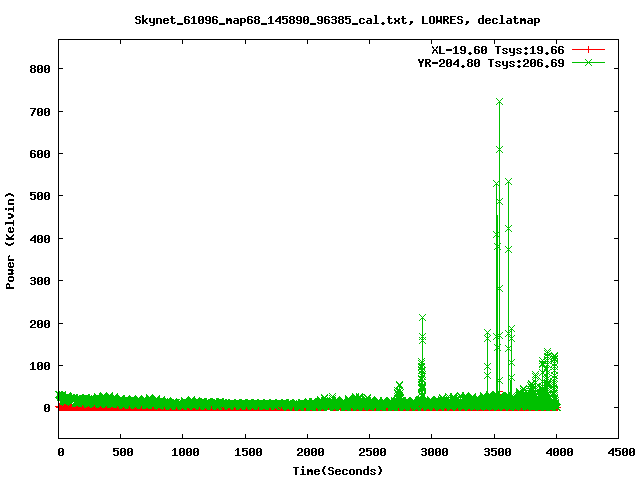Select the tallest green peak above 700 Kelvin
This screenshot has width=640, height=480.
click(x=499, y=102)
